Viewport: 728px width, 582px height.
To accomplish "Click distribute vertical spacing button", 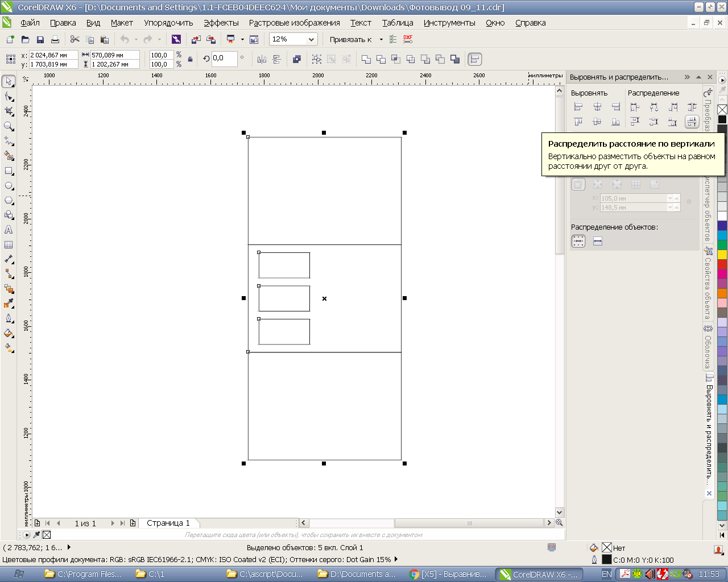I will tap(692, 122).
